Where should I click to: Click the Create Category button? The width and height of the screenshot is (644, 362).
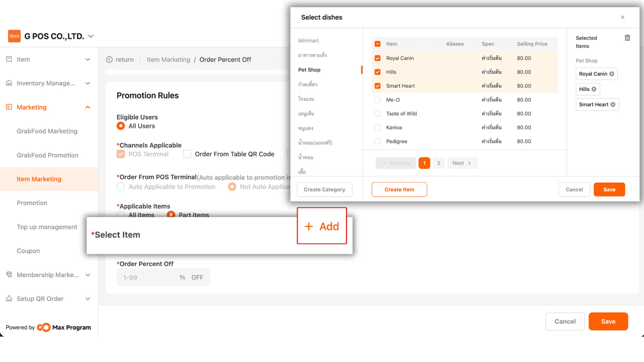pyautogui.click(x=324, y=189)
